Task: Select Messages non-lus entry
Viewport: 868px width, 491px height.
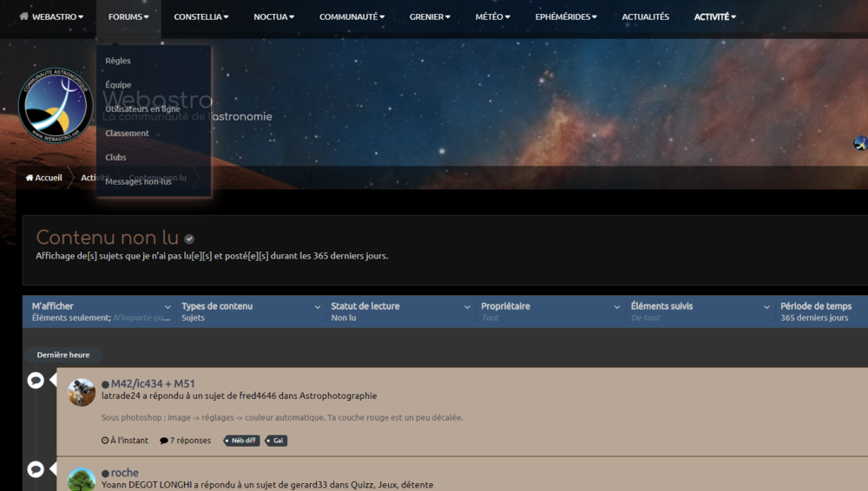Action: (138, 181)
